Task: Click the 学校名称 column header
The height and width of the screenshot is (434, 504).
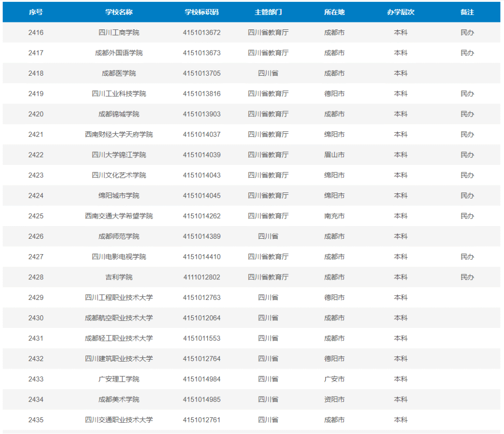Action: [x=119, y=12]
